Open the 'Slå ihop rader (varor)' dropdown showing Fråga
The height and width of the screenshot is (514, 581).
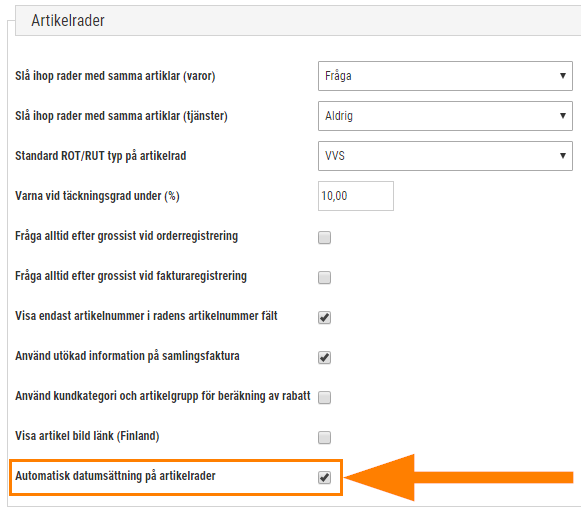(445, 76)
